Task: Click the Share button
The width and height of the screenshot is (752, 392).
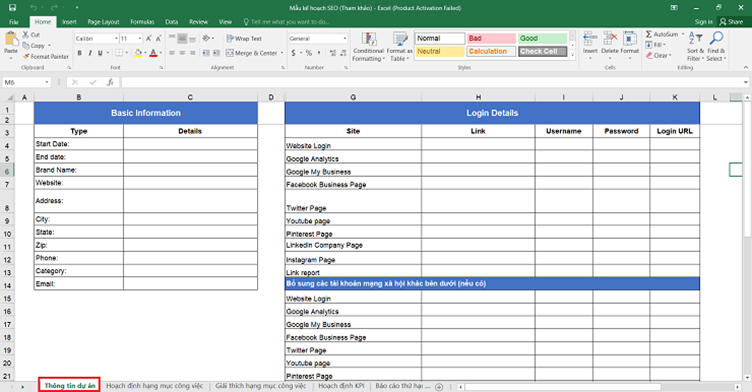Action: click(731, 22)
